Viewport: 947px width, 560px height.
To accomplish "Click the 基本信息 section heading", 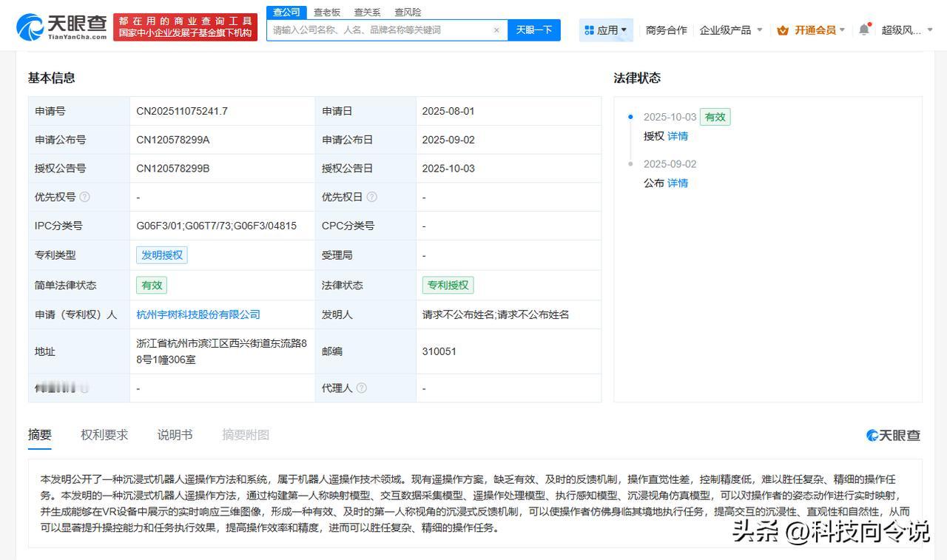I will point(52,78).
